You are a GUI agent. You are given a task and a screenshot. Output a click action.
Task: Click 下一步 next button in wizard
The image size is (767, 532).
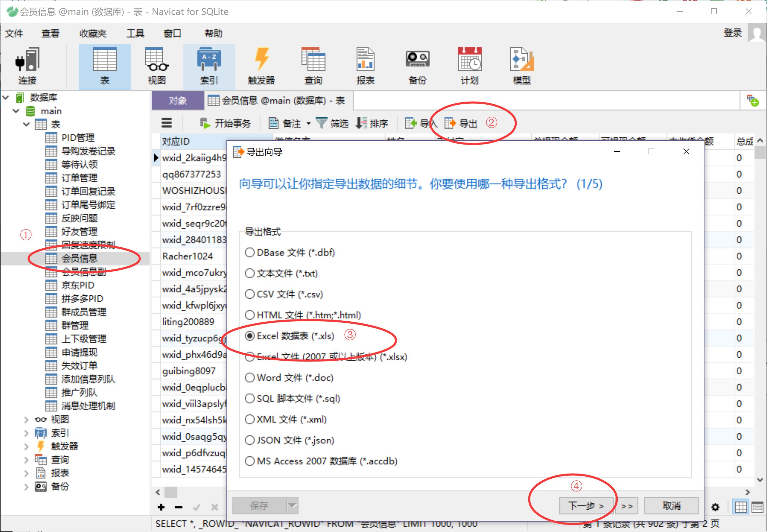(x=586, y=506)
